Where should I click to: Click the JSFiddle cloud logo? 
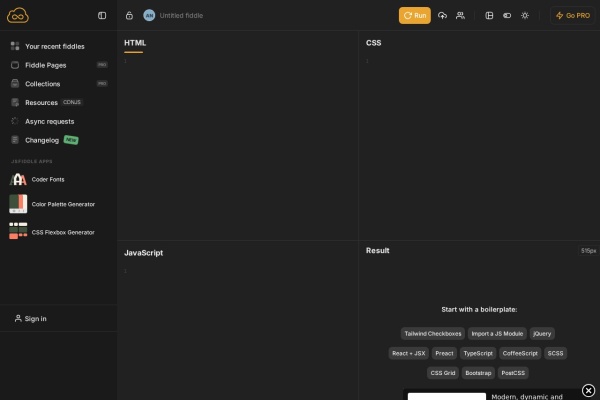point(18,16)
